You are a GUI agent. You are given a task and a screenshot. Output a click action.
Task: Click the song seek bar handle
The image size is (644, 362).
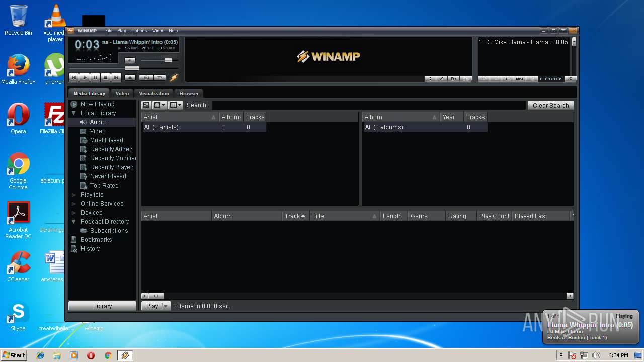pyautogui.click(x=132, y=68)
